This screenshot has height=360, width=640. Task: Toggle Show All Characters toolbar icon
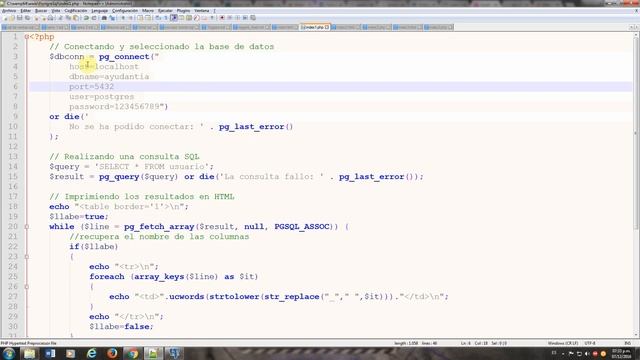click(166, 18)
